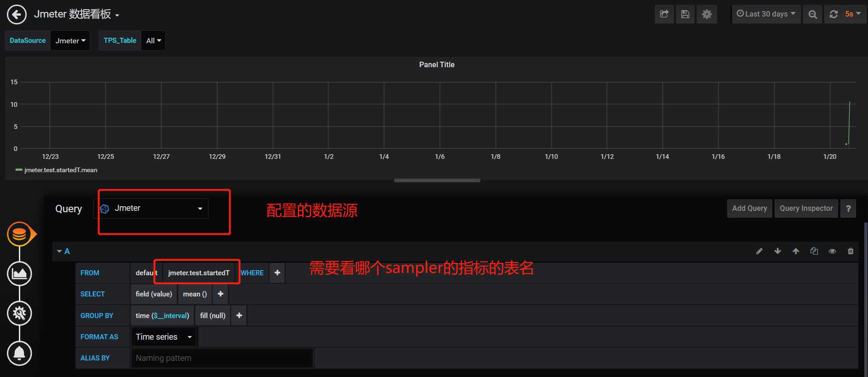Viewport: 868px width, 377px height.
Task: Open the Alert bell tab icon
Action: click(x=19, y=353)
